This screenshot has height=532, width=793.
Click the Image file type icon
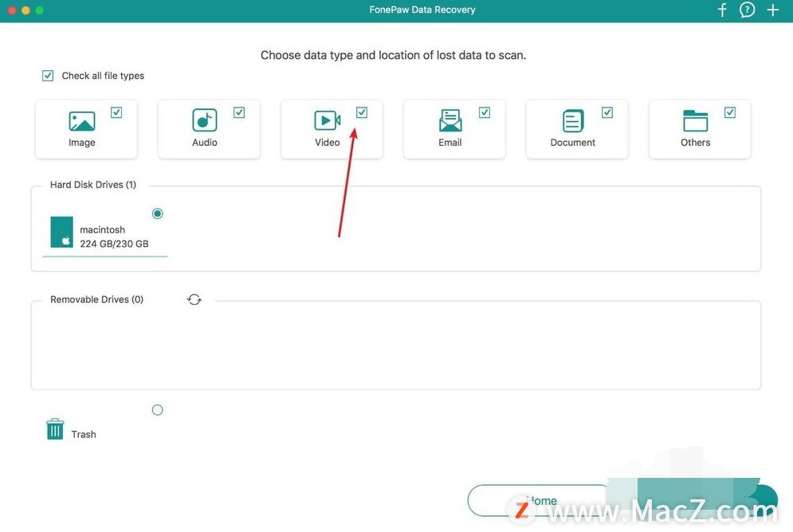(x=82, y=121)
